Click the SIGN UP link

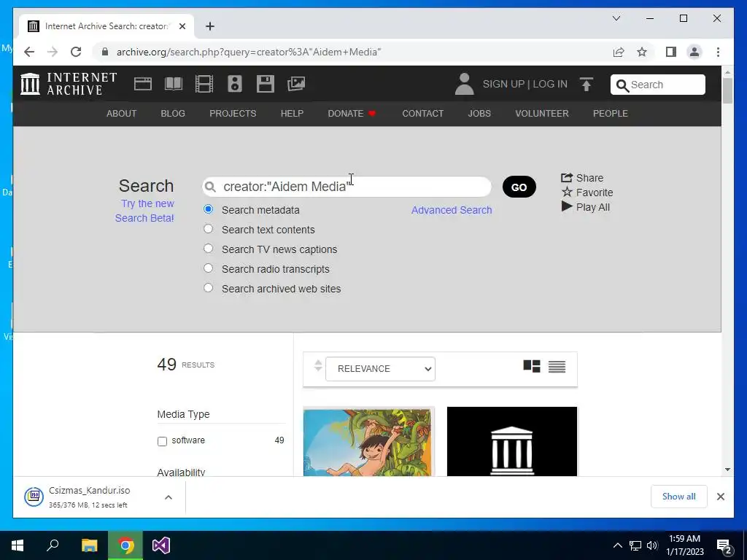(503, 84)
